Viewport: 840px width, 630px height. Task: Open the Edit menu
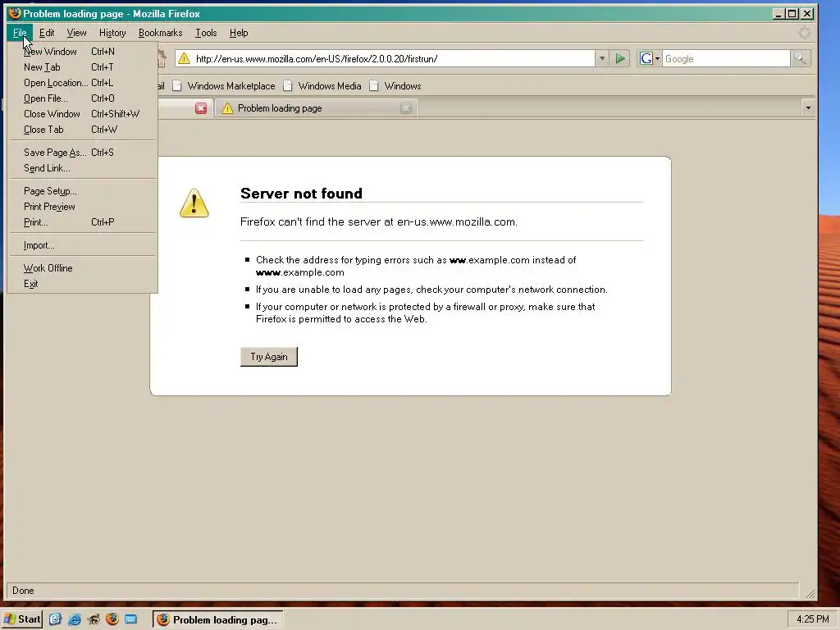(x=47, y=33)
